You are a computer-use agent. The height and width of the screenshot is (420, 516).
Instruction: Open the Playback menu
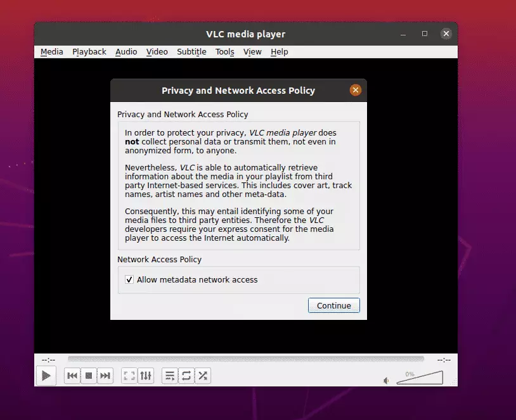89,52
